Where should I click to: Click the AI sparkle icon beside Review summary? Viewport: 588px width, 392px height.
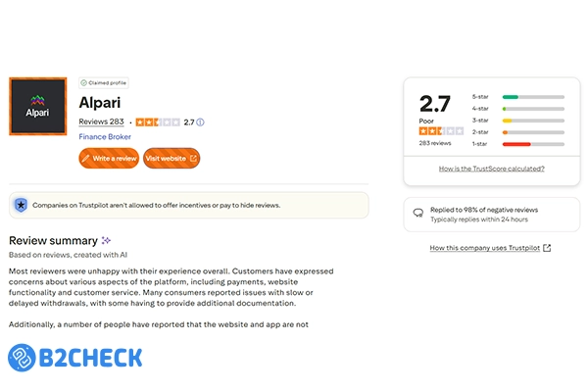pyautogui.click(x=106, y=240)
